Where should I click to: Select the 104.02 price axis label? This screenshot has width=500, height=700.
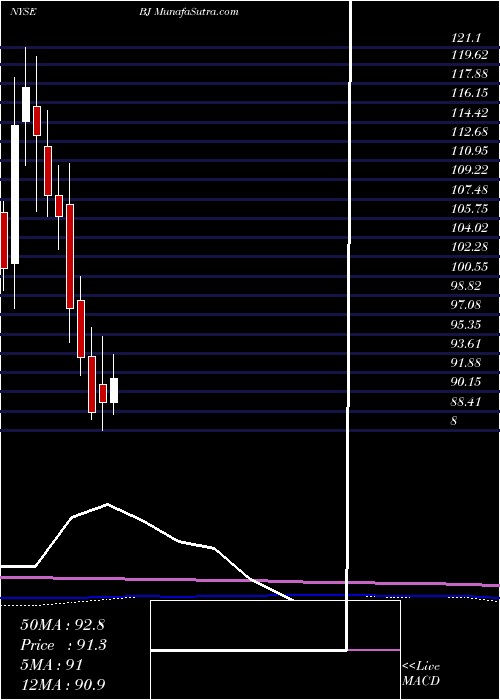pyautogui.click(x=469, y=228)
